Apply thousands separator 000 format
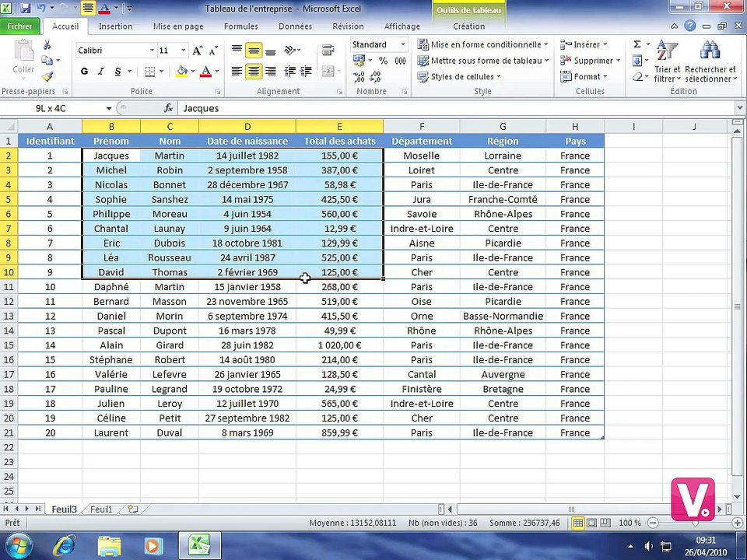 pos(400,61)
